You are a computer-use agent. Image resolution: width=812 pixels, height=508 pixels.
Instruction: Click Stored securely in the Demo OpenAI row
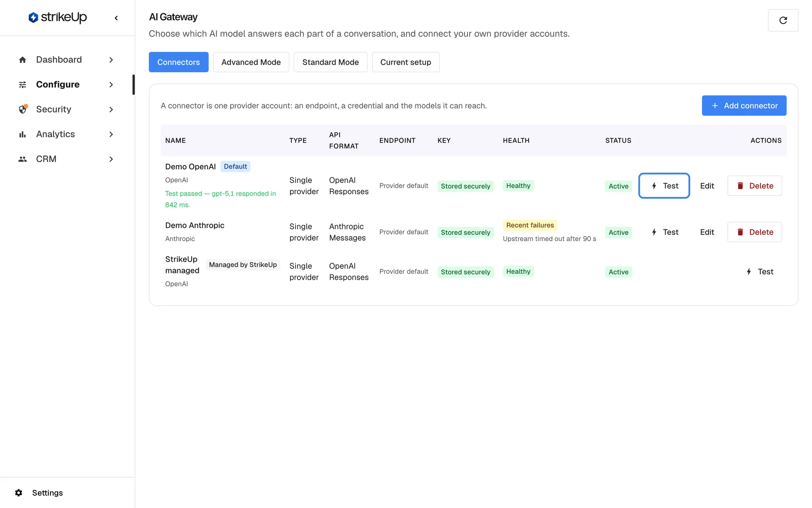(466, 186)
